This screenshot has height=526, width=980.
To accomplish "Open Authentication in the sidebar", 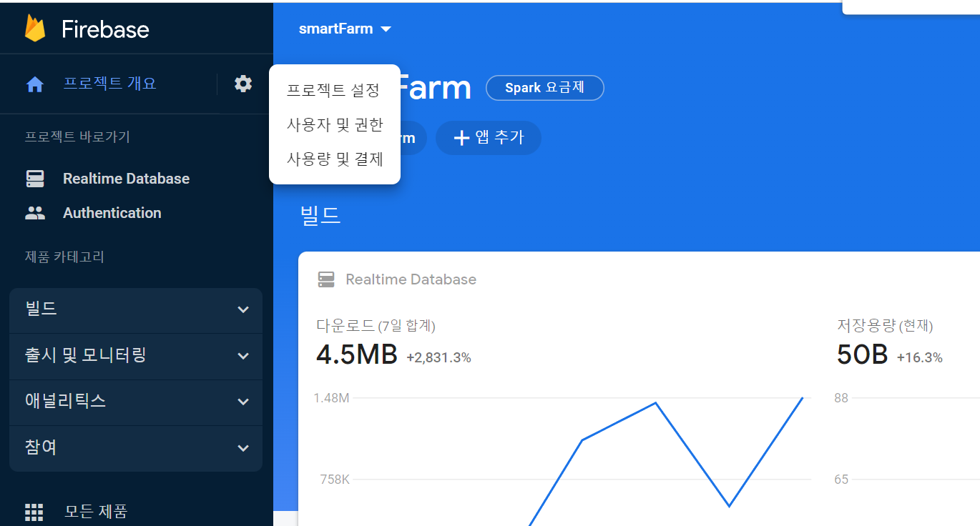I will (x=112, y=213).
